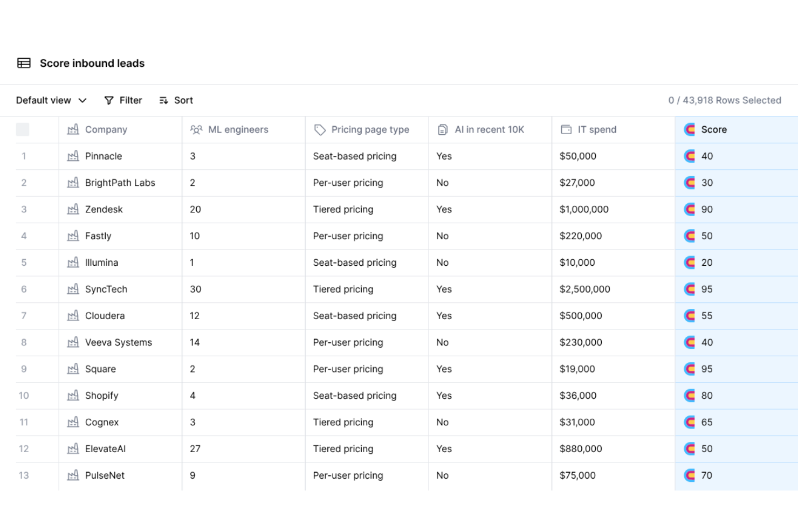
Task: Click the score icon in Cognex's row
Action: (x=690, y=422)
